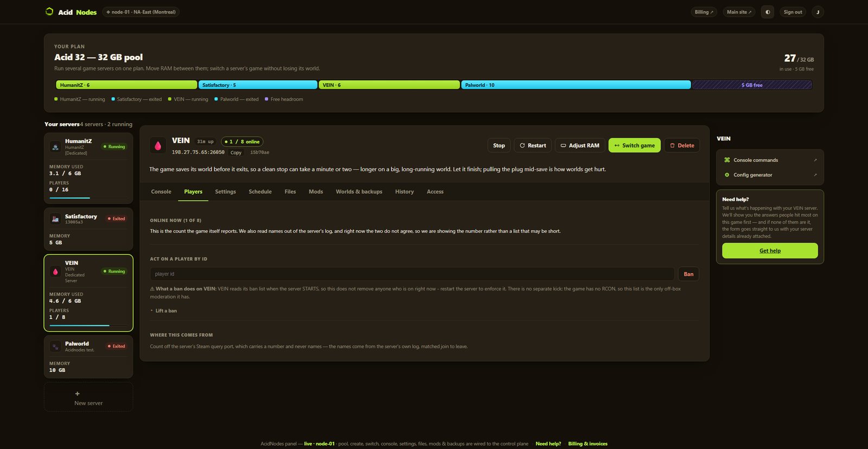
Task: Click the HumanitZ · 6 pool bar segment
Action: pyautogui.click(x=126, y=85)
